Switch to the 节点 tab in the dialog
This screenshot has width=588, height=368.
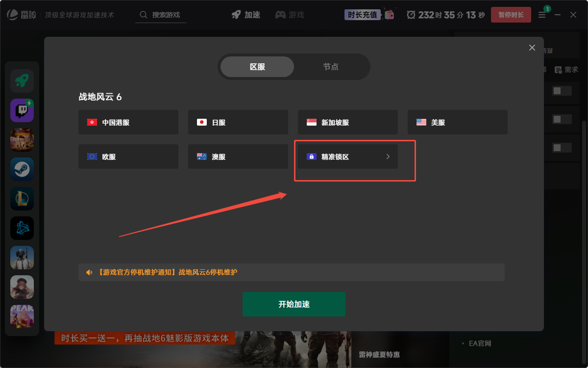click(331, 67)
